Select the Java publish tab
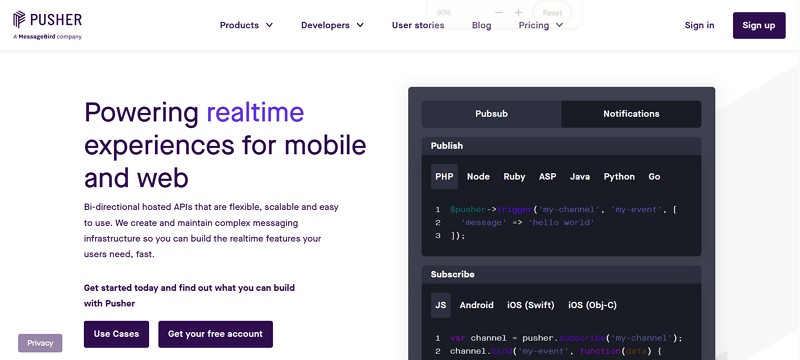 [x=580, y=176]
